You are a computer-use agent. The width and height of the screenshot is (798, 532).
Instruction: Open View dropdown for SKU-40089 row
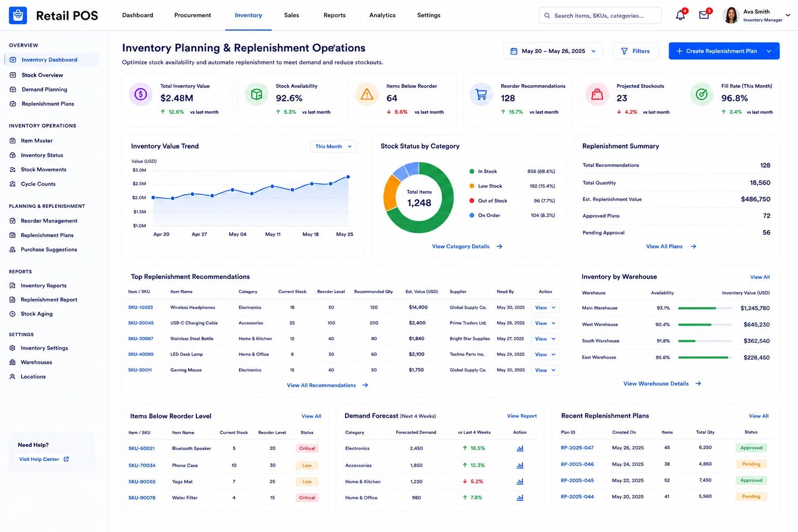click(545, 354)
